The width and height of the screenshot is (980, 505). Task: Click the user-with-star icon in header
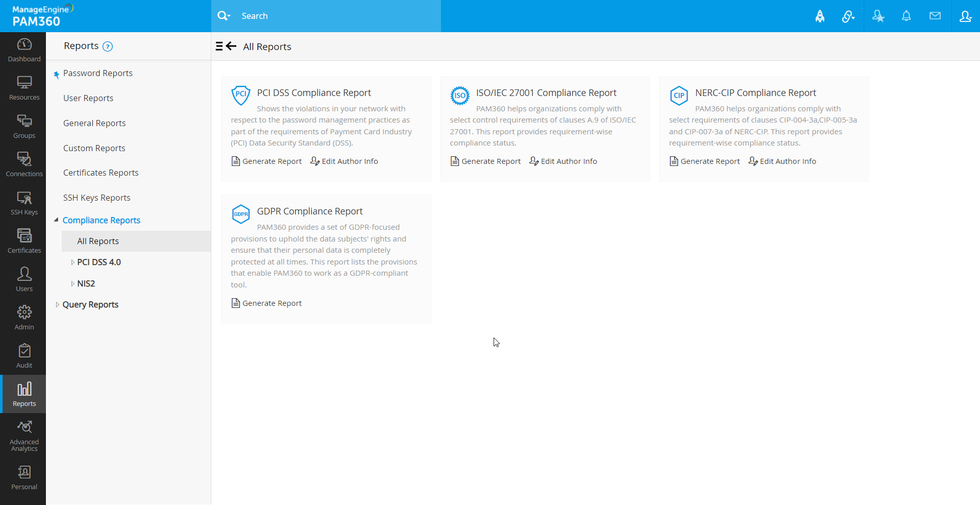pyautogui.click(x=878, y=16)
